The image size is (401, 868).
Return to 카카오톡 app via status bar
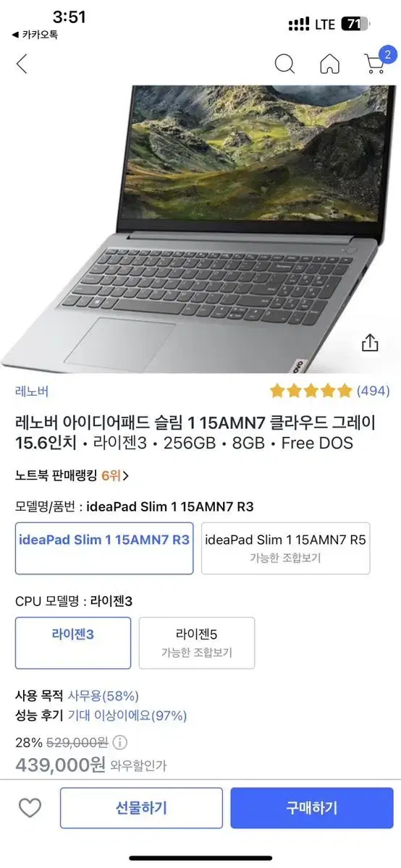click(x=35, y=34)
